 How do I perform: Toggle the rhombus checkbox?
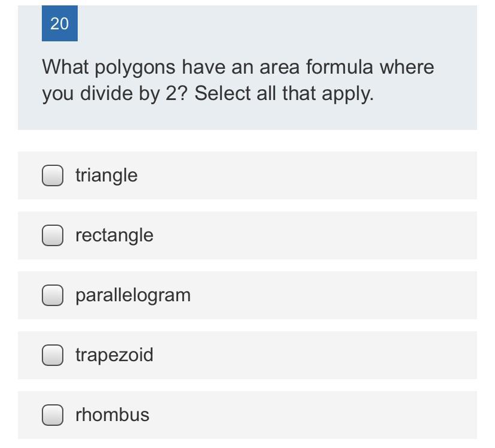53,415
